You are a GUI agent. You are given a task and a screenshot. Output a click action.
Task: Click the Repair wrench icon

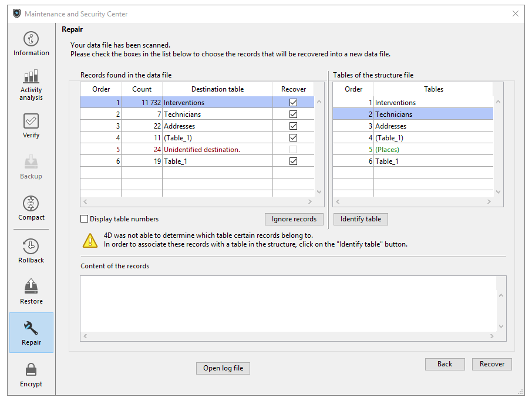(31, 328)
